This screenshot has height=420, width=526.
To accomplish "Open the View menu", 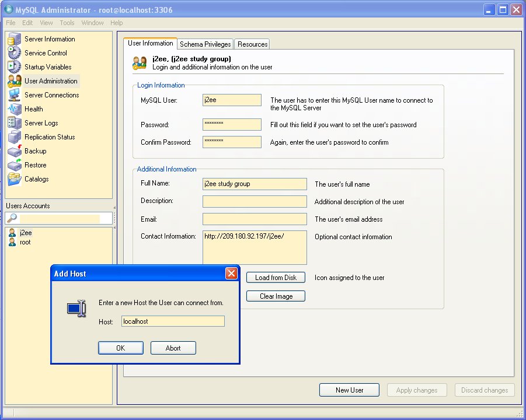I will tap(46, 23).
